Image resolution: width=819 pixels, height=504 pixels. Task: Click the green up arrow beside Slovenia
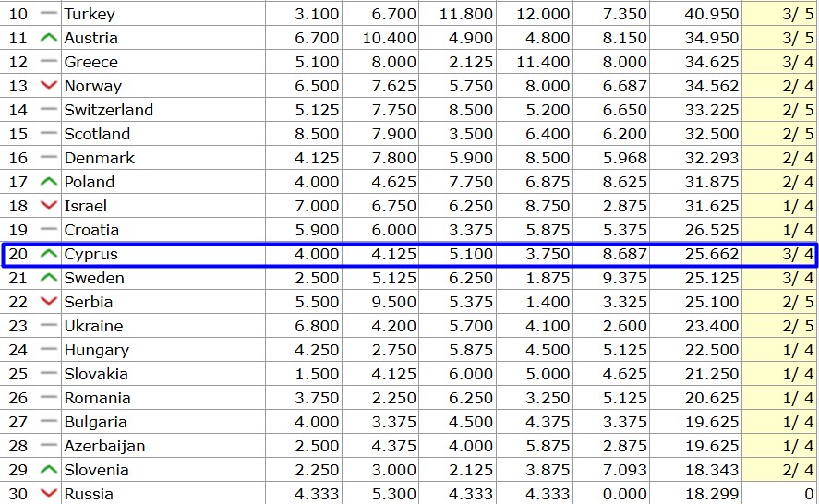pos(49,470)
